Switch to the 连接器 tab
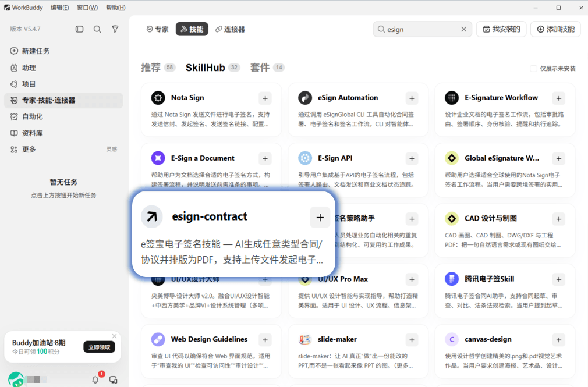The width and height of the screenshot is (588, 387). click(x=230, y=29)
